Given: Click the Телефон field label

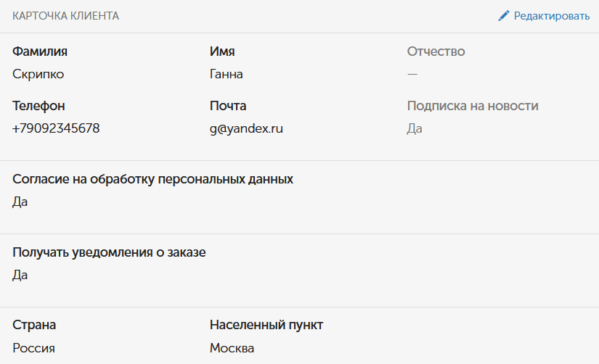Looking at the screenshot, I should tap(39, 106).
